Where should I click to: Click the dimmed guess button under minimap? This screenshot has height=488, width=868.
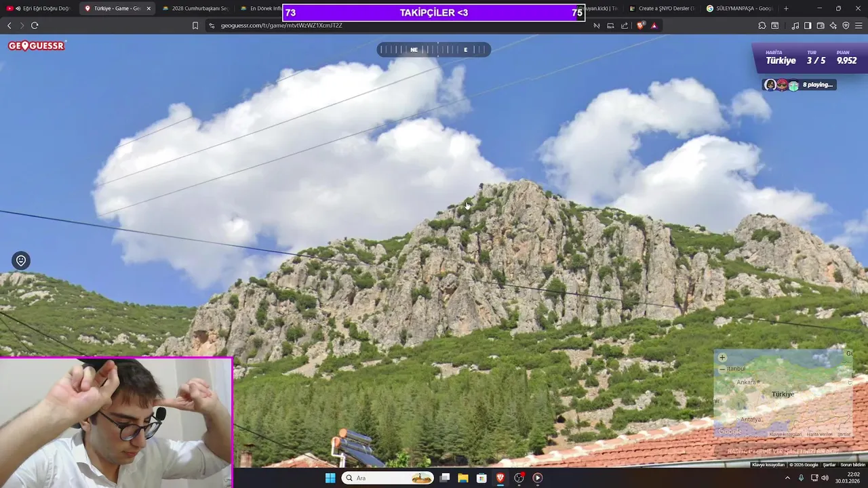click(783, 451)
